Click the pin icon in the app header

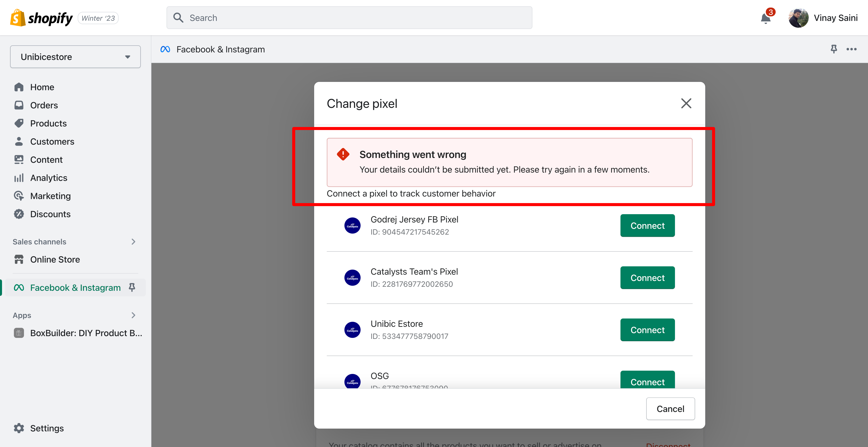pyautogui.click(x=834, y=49)
